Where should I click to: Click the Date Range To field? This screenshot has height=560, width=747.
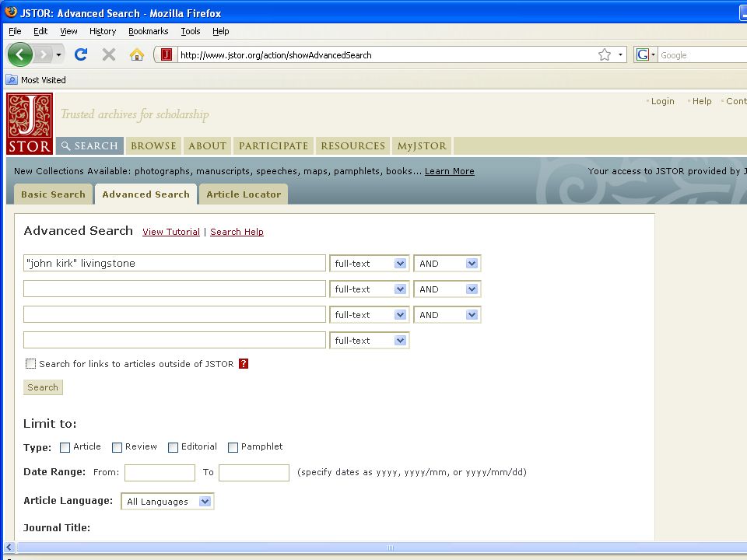click(x=254, y=472)
